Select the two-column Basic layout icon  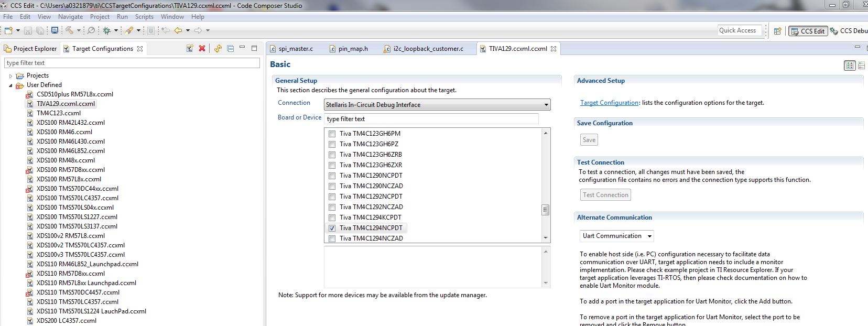click(x=850, y=66)
